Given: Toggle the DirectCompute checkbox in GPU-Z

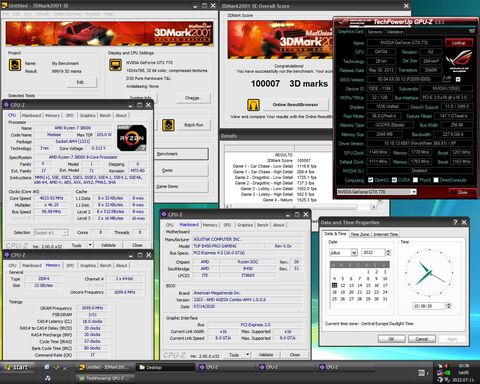Looking at the screenshot, I should click(x=436, y=180).
